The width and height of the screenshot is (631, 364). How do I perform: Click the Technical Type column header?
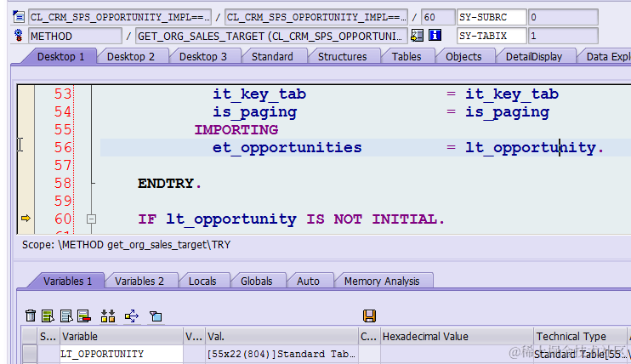pyautogui.click(x=580, y=336)
